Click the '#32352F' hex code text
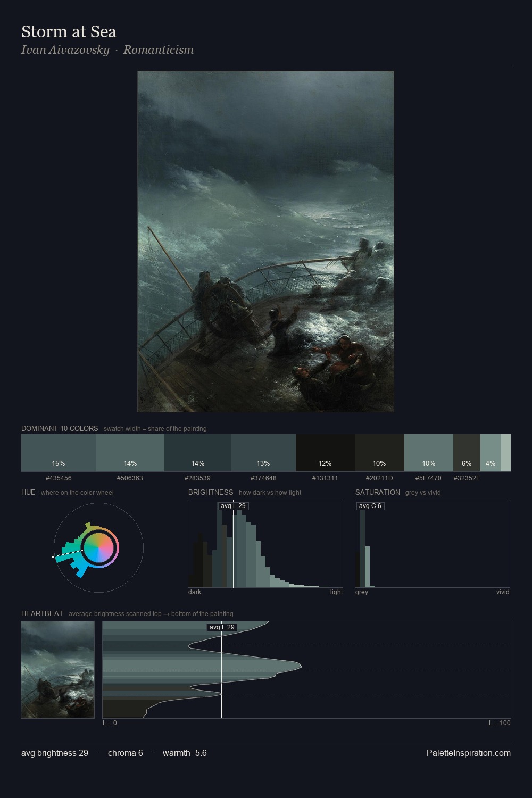Screen dimensions: 532x798 pyautogui.click(x=467, y=478)
